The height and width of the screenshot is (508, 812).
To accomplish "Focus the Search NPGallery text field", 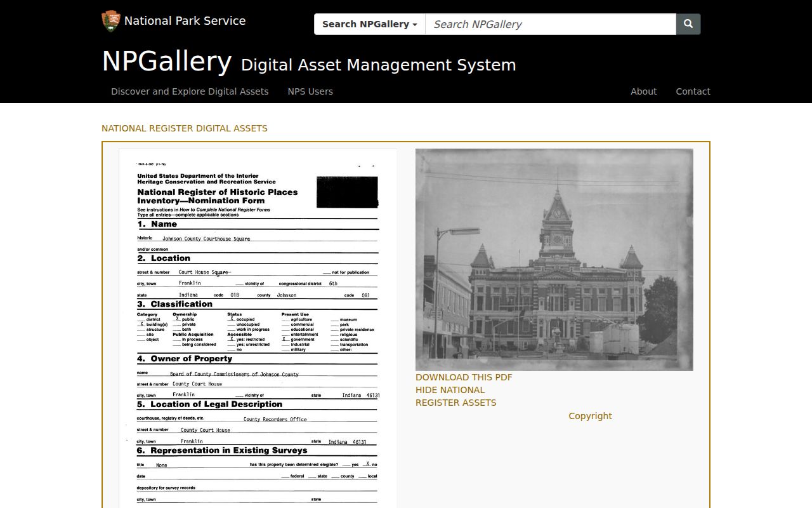I will 551,24.
